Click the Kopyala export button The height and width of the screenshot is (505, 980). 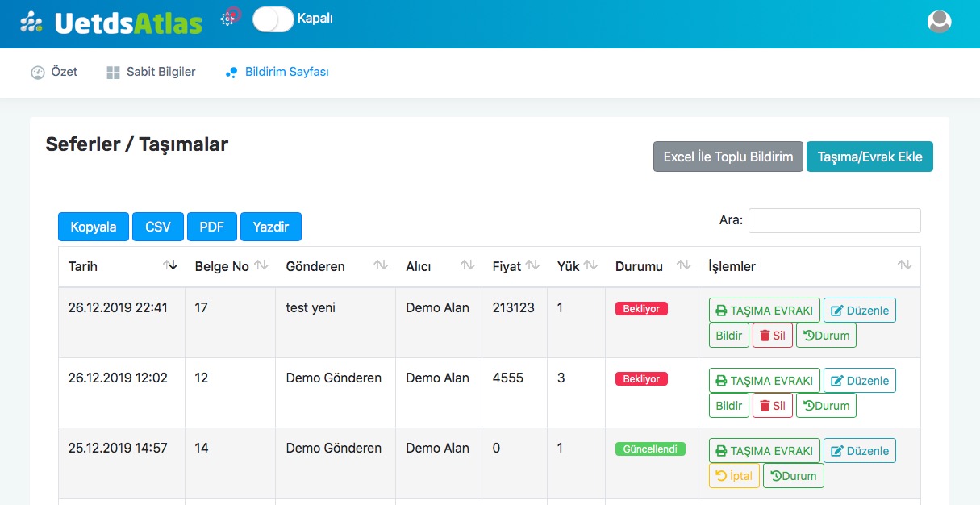click(x=94, y=227)
